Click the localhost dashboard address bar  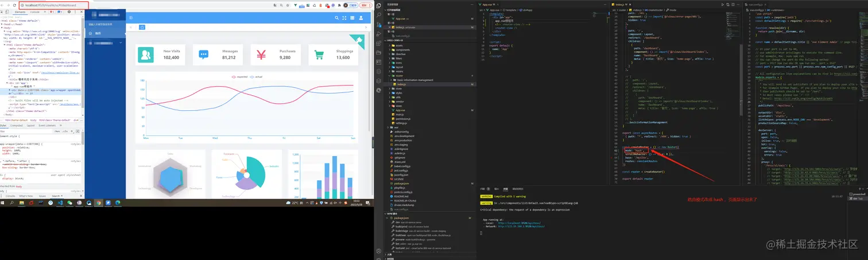click(54, 5)
